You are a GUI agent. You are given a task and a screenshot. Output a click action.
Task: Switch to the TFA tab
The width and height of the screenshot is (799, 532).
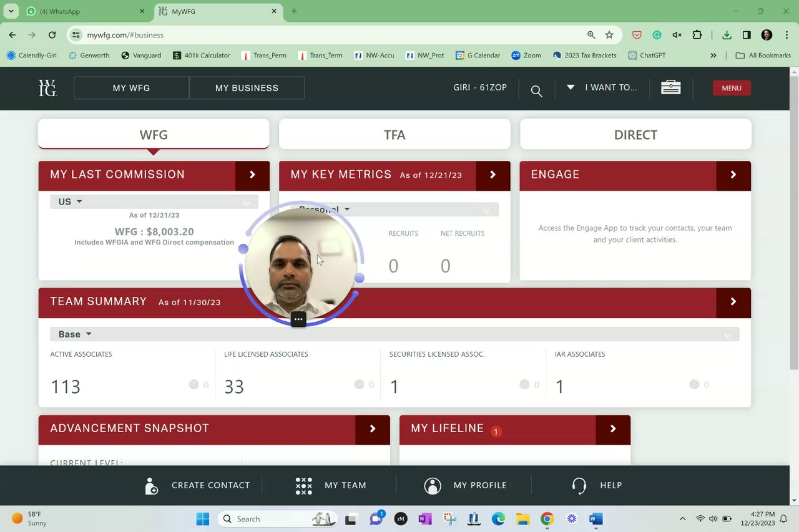coord(395,135)
